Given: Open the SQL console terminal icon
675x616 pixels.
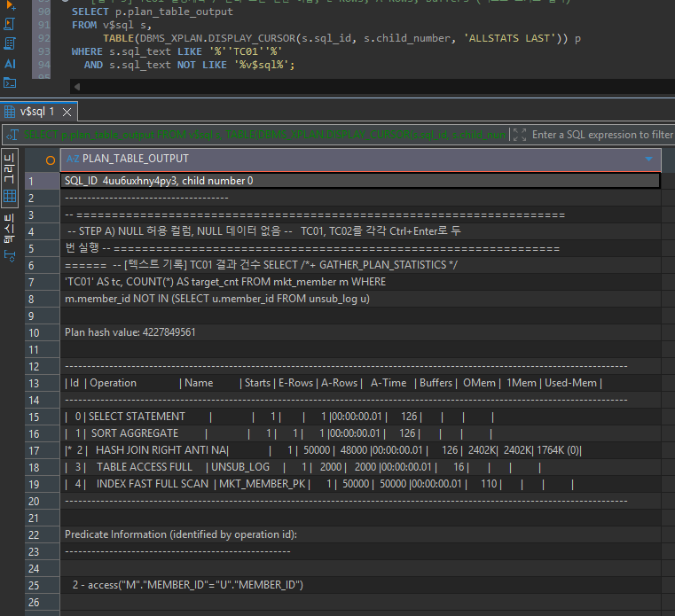Looking at the screenshot, I should click(x=10, y=82).
